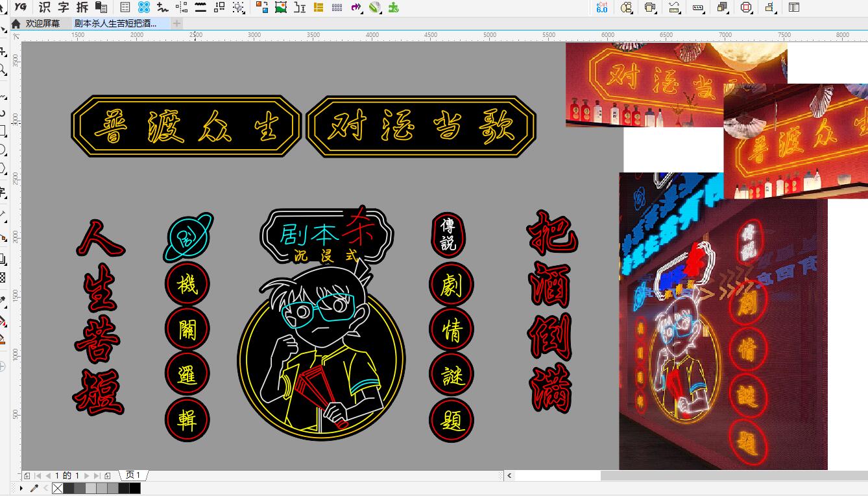Click the horizontal scrollbar left arrow
868x496 pixels.
point(510,475)
